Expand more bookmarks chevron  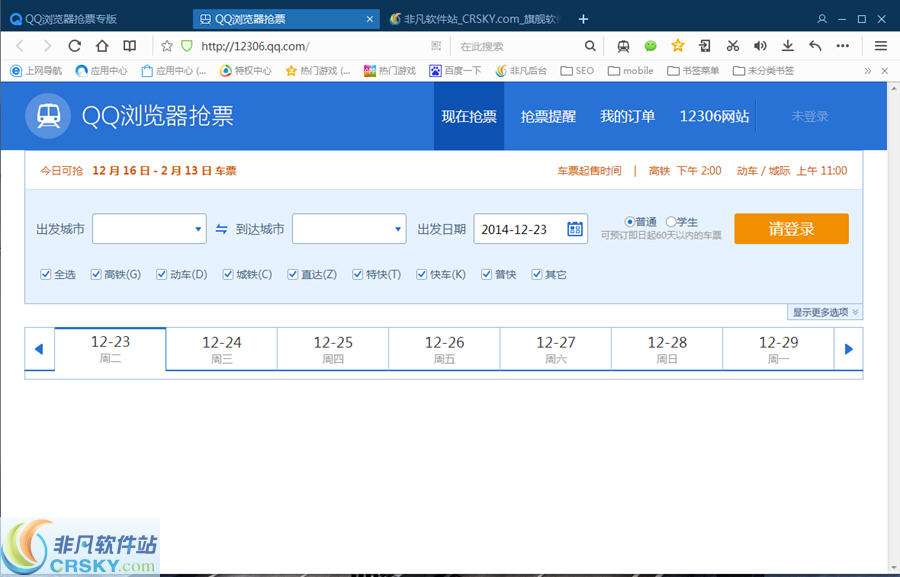pos(867,71)
